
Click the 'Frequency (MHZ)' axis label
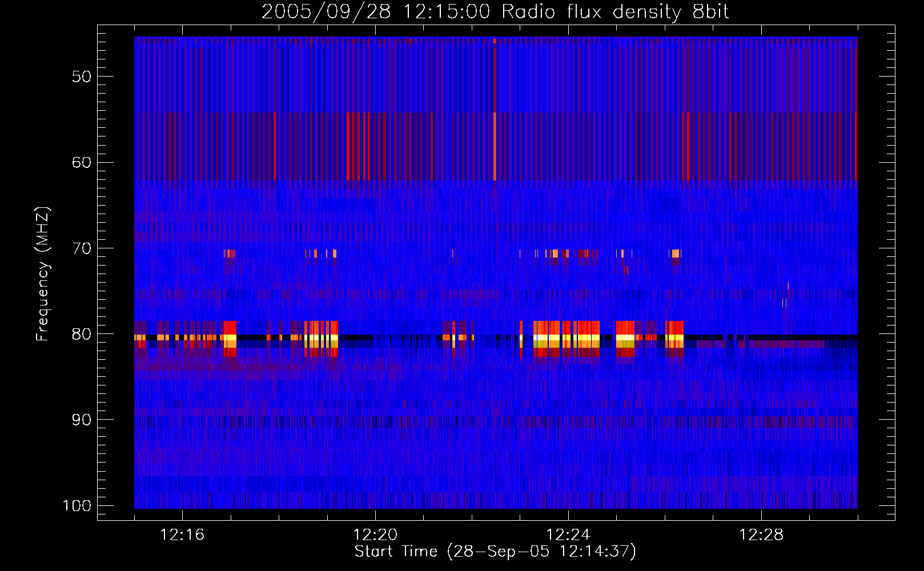pyautogui.click(x=43, y=274)
